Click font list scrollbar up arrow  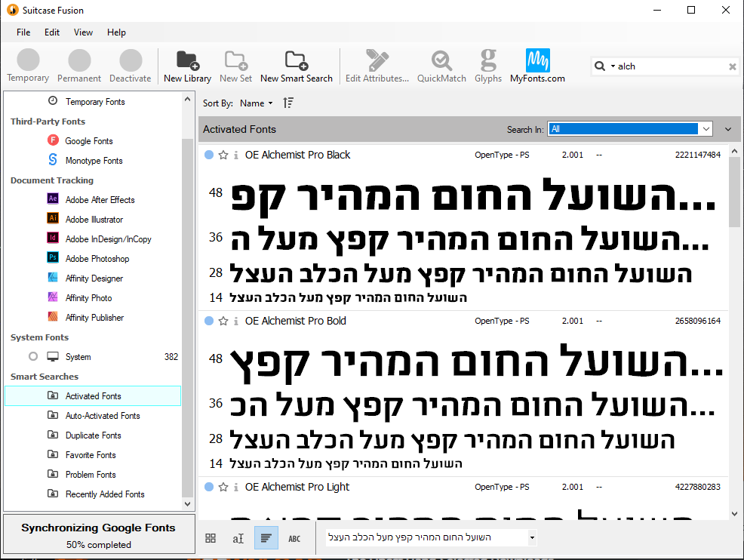tap(734, 152)
